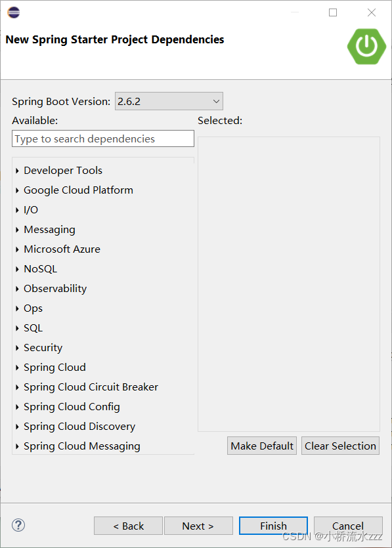The image size is (392, 548).
Task: Expand the Microsoft Azure arrow
Action: (17, 249)
